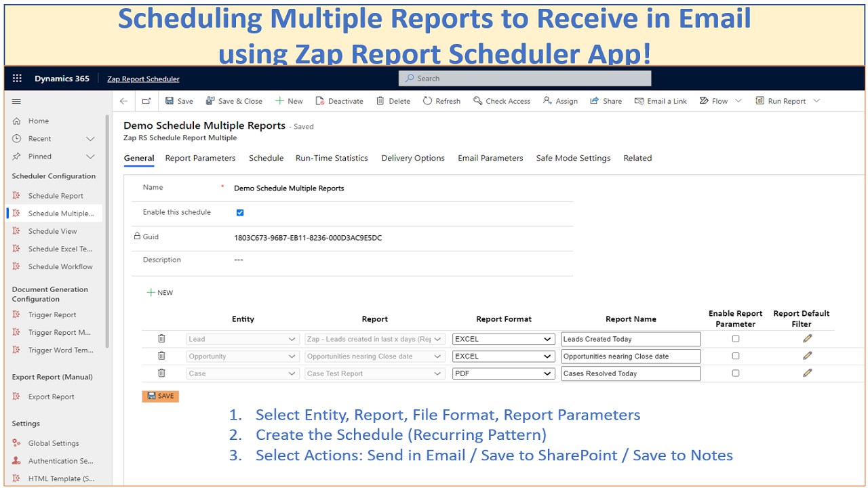Refresh the form
The height and width of the screenshot is (488, 868).
point(441,101)
